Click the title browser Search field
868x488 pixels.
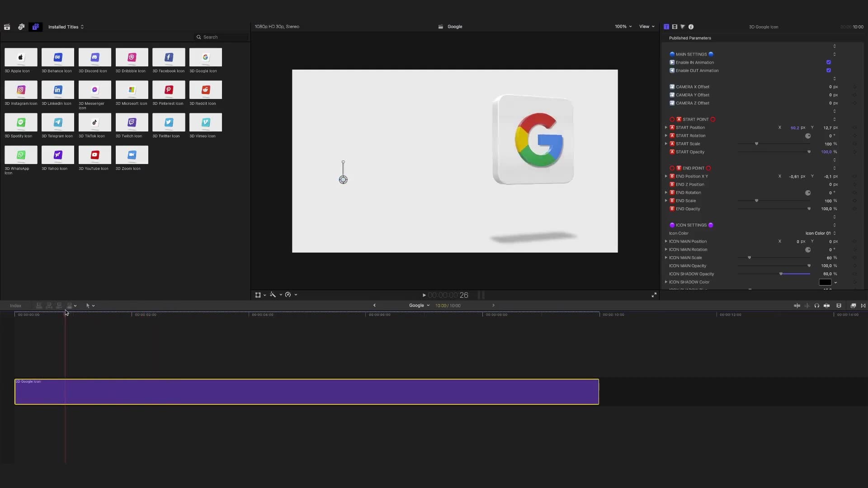[222, 37]
